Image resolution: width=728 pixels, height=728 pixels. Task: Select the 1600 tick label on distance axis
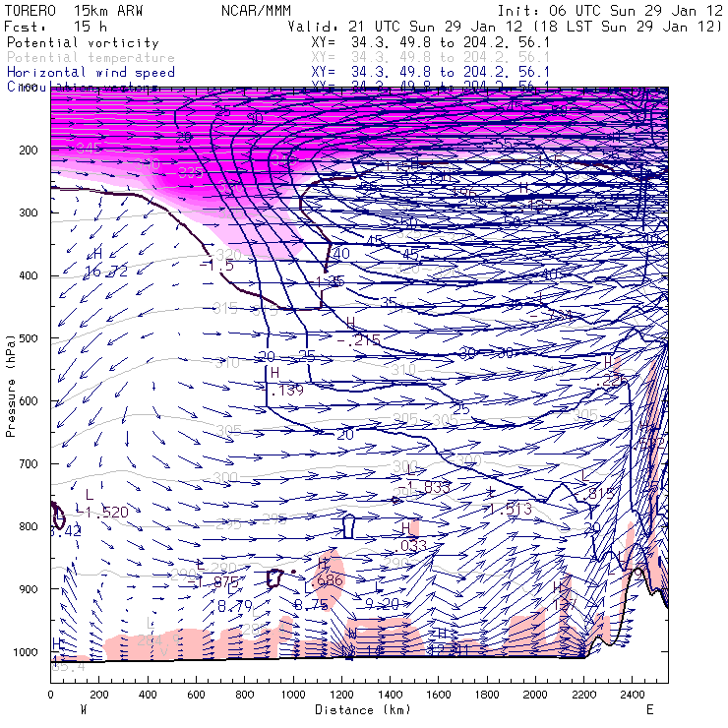[439, 695]
